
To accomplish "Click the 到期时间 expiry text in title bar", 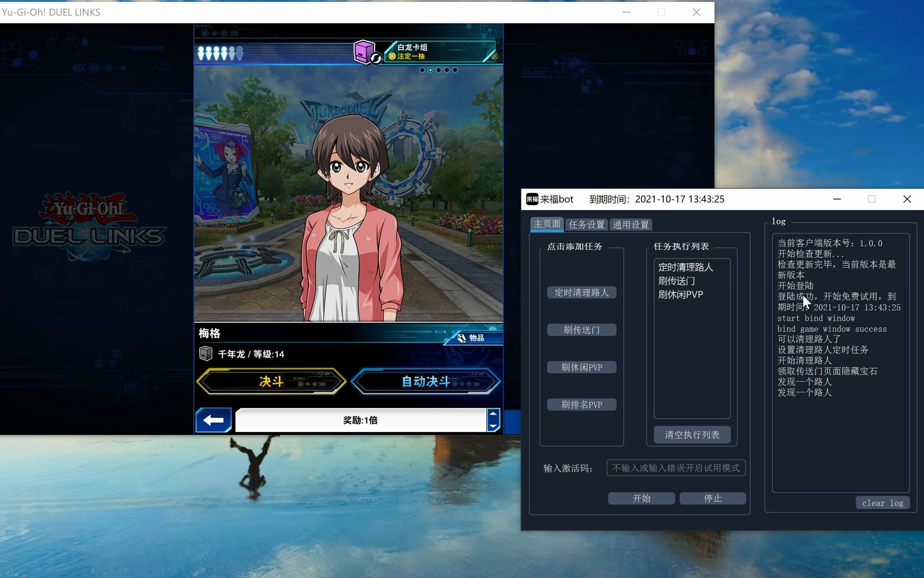I will click(656, 199).
